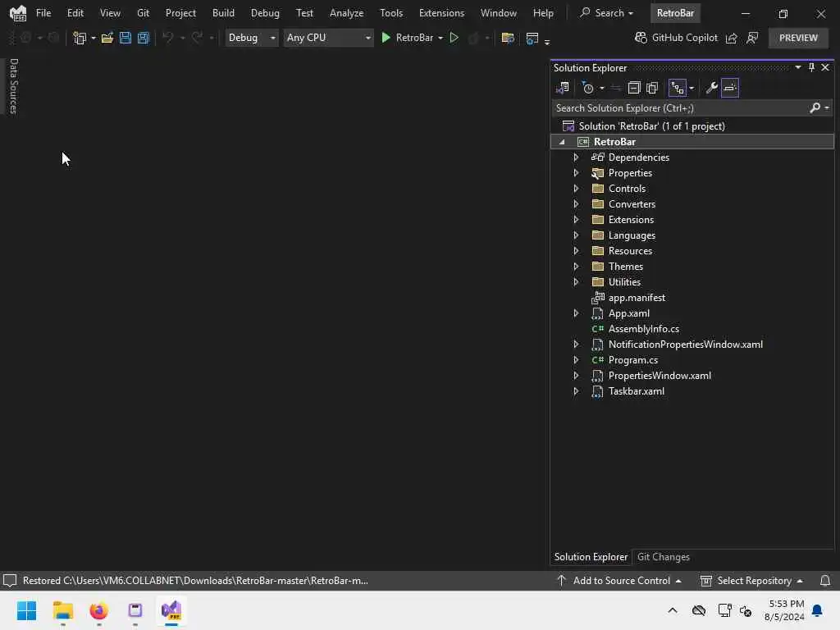Open the Debug menu
The height and width of the screenshot is (630, 840).
pos(265,13)
